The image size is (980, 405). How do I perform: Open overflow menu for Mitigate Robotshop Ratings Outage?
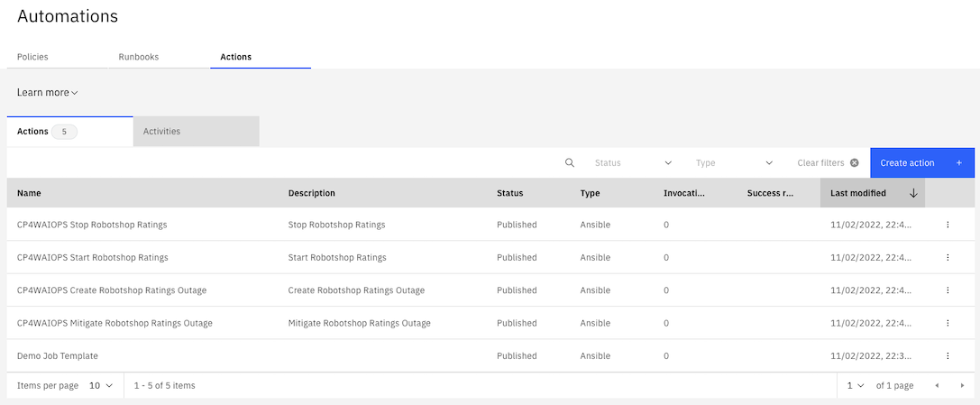pos(948,323)
